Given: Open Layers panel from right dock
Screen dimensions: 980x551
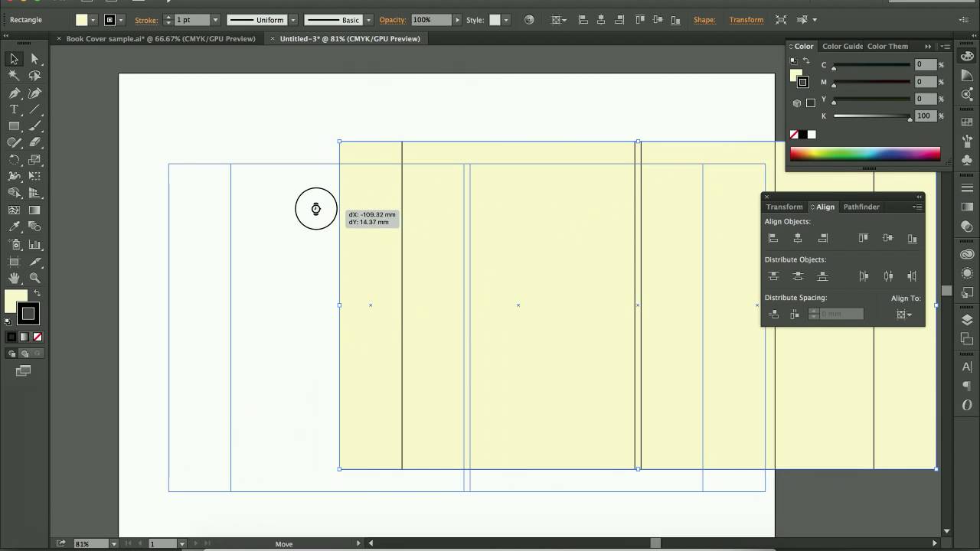Looking at the screenshot, I should pos(967,320).
